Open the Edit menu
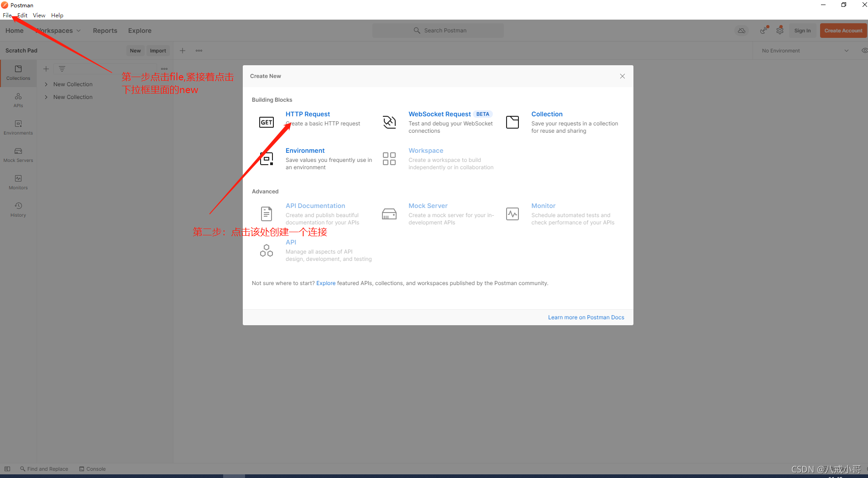The height and width of the screenshot is (478, 868). 22,15
